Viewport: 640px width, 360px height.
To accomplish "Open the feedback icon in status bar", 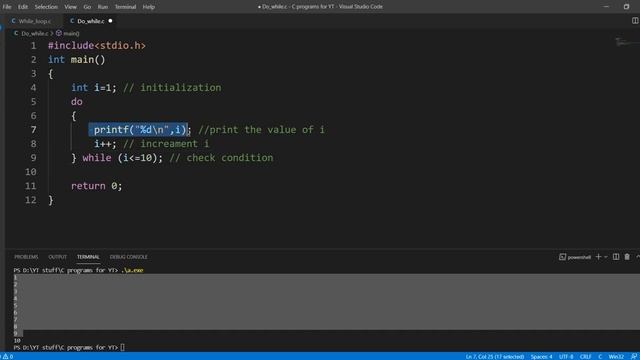I will (x=634, y=357).
